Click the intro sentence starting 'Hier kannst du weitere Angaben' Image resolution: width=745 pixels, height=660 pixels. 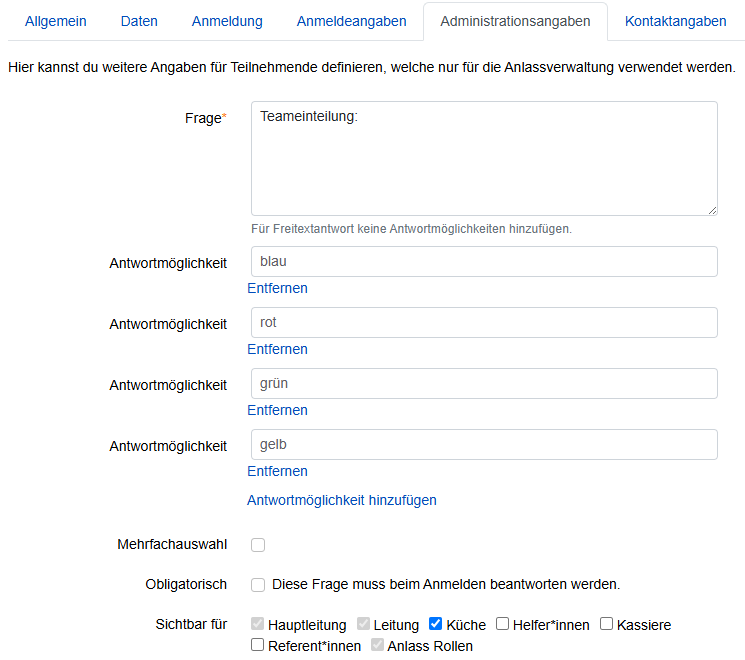372,67
